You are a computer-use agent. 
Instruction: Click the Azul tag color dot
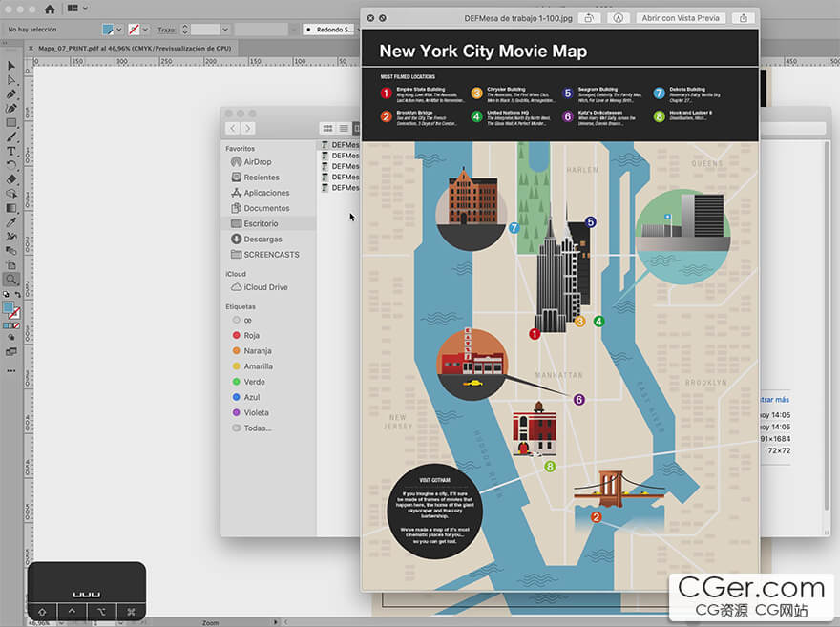click(x=237, y=397)
